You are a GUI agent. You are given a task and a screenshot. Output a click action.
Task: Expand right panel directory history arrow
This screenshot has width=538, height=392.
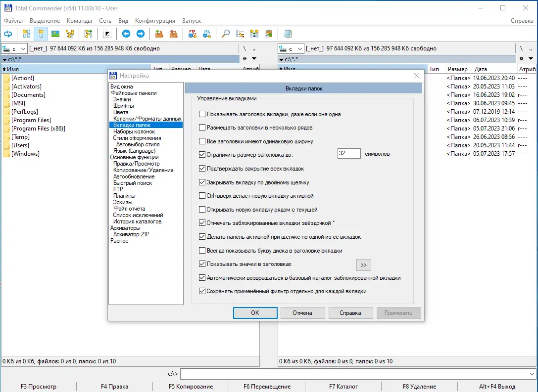pyautogui.click(x=531, y=59)
